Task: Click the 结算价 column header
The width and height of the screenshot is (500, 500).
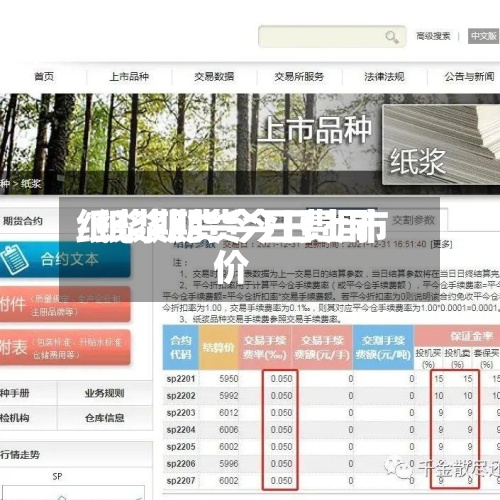Action: click(x=219, y=347)
